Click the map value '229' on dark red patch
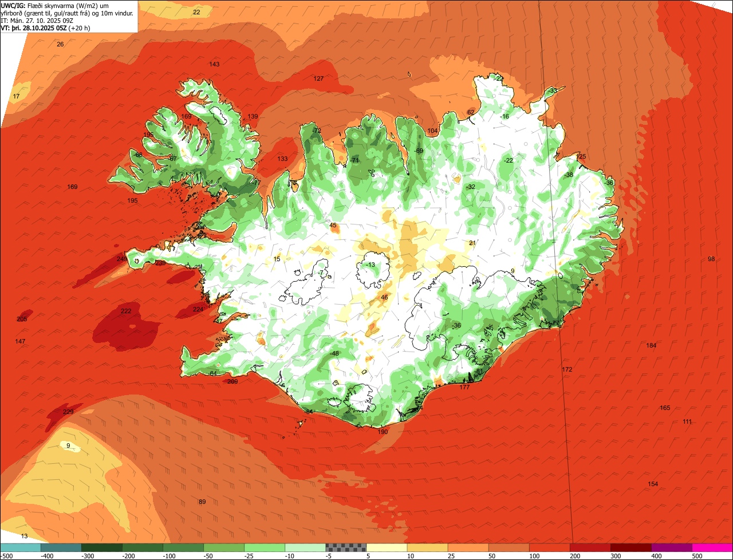 pyautogui.click(x=68, y=412)
